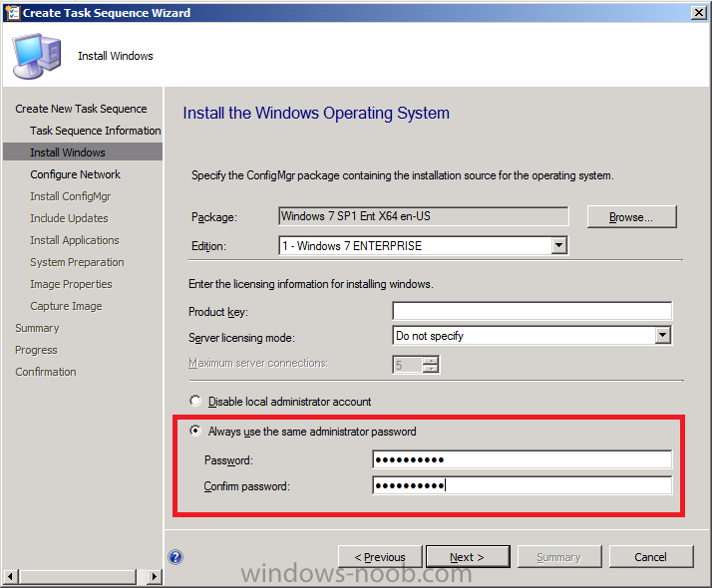Open the Configure Network step

coord(75,174)
